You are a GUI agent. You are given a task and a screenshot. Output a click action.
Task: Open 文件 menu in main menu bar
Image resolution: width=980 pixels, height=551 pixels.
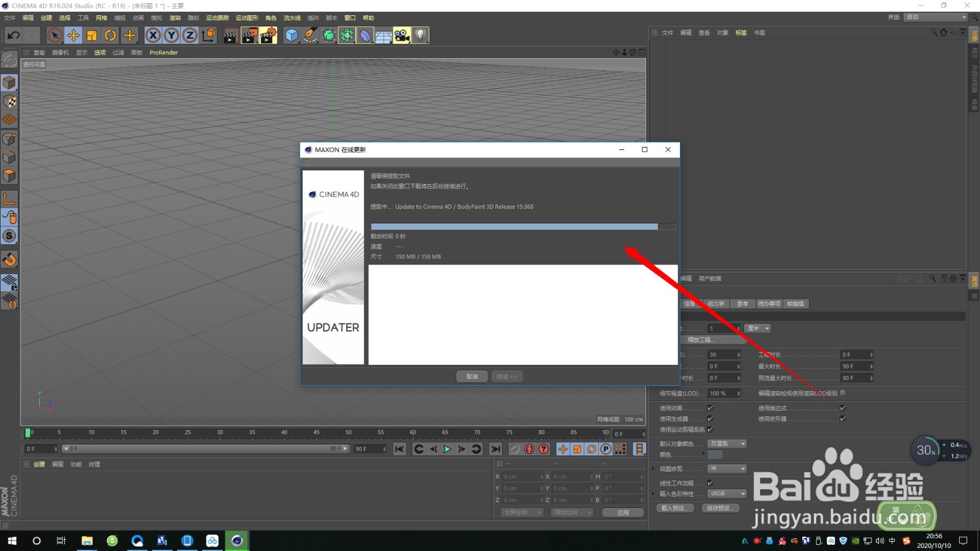point(10,18)
